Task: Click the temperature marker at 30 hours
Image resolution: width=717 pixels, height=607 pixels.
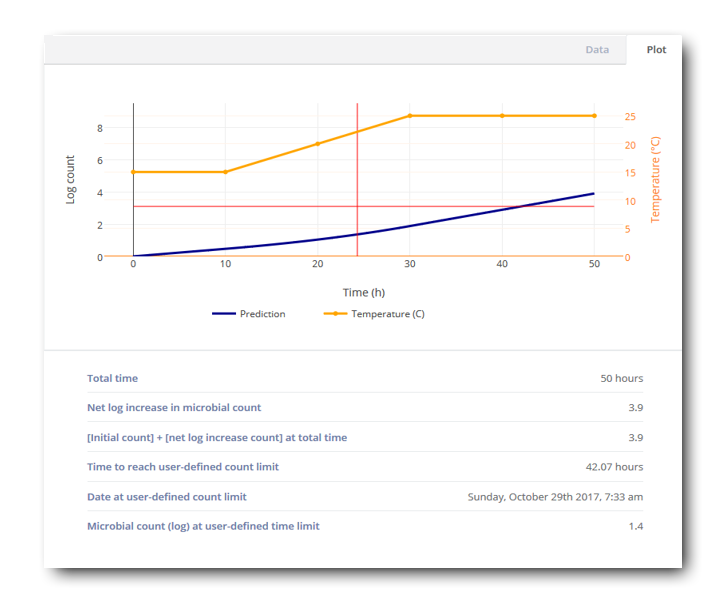Action: click(x=410, y=116)
